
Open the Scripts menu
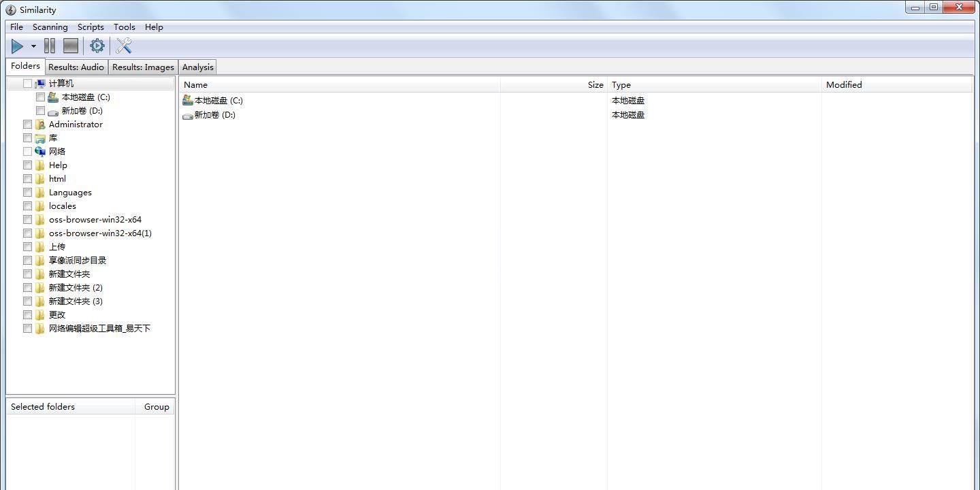pos(91,27)
